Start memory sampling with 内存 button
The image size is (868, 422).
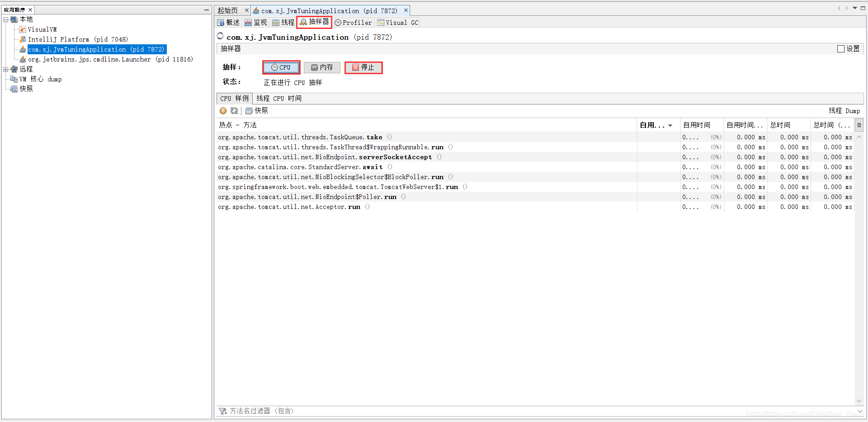point(322,67)
